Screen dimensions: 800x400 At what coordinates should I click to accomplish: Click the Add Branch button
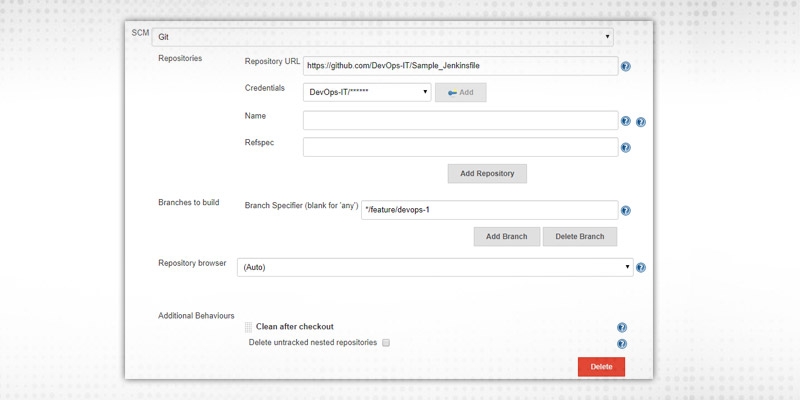click(507, 237)
